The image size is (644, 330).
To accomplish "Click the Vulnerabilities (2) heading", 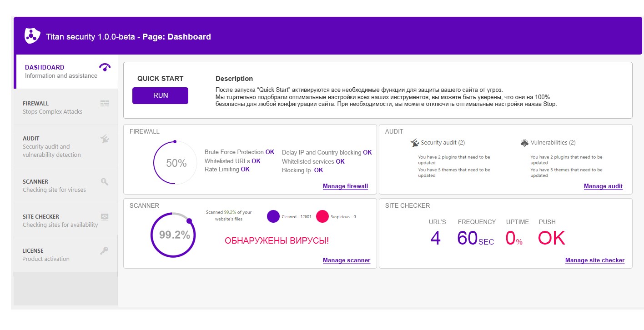I will (x=553, y=143).
